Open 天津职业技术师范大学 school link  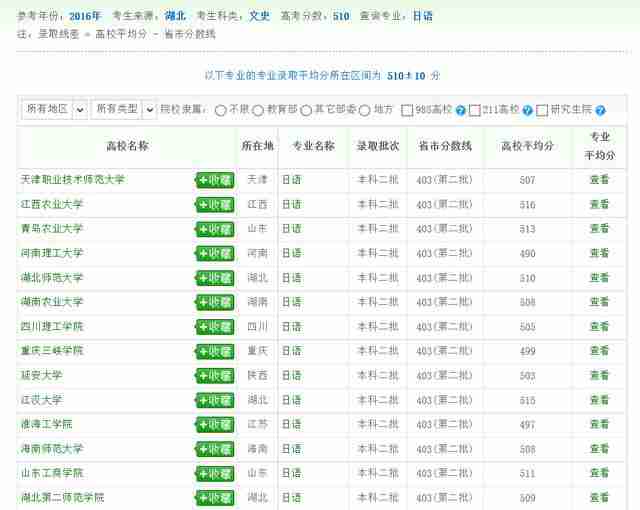(73, 180)
